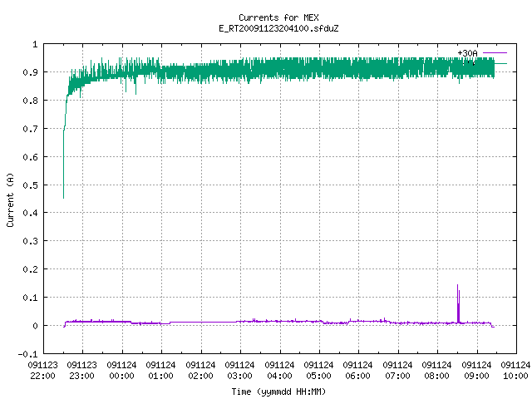Click the y-axis tick label "0.8"

pyautogui.click(x=30, y=101)
